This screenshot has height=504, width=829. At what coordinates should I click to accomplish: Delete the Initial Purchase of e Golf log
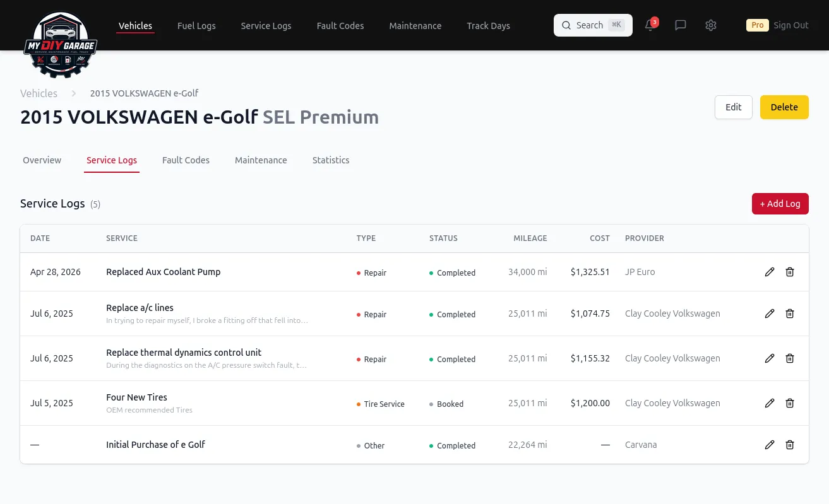[x=790, y=445]
